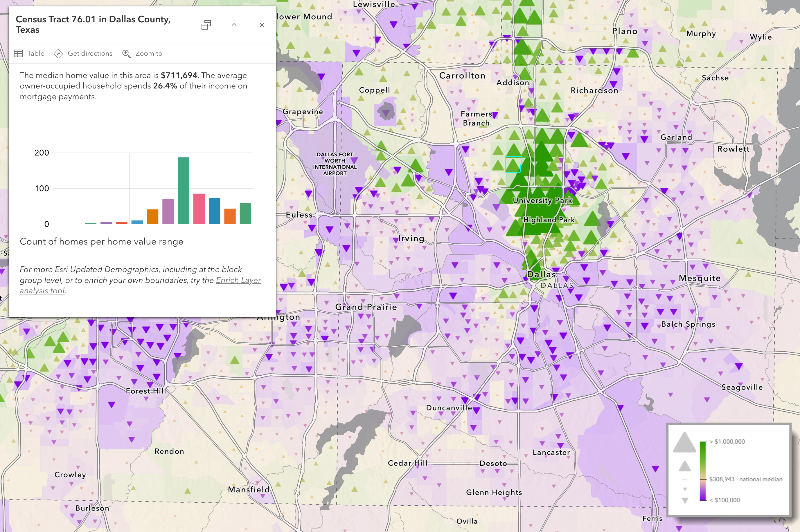Click the Zoom to magnifier icon
Screen dimensions: 800x532
[126, 54]
